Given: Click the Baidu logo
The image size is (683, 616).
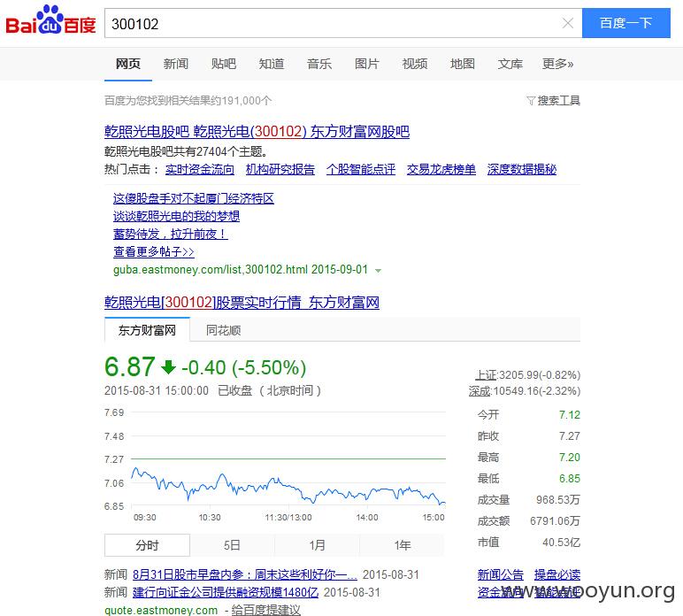Looking at the screenshot, I should 50,20.
